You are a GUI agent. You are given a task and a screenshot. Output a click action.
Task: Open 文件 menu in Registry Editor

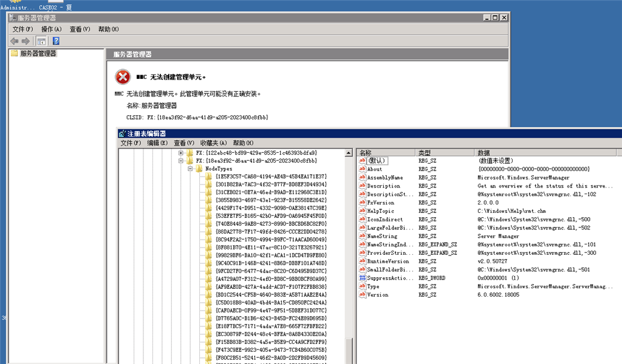tap(131, 143)
